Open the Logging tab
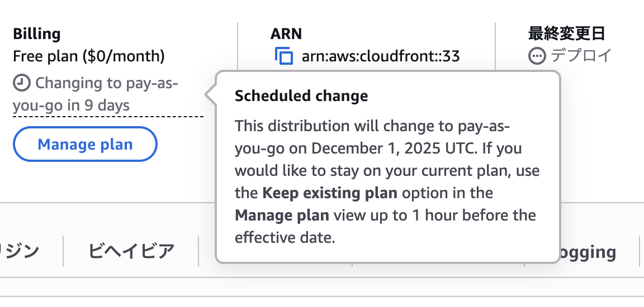 [587, 252]
